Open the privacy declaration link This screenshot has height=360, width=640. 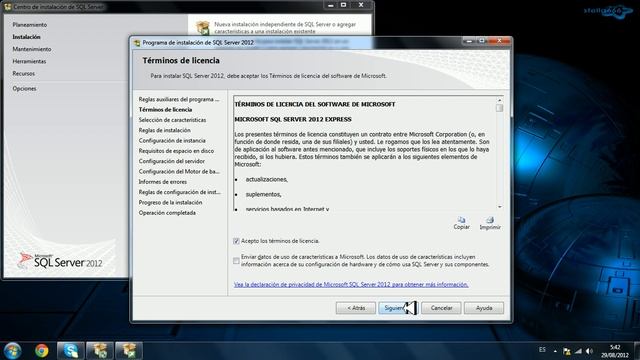coord(351,284)
